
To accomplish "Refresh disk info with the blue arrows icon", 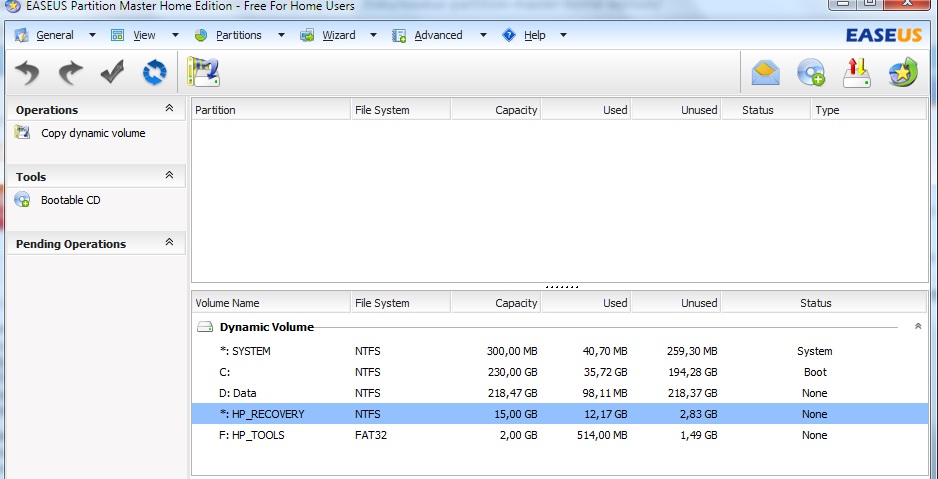I will point(154,73).
